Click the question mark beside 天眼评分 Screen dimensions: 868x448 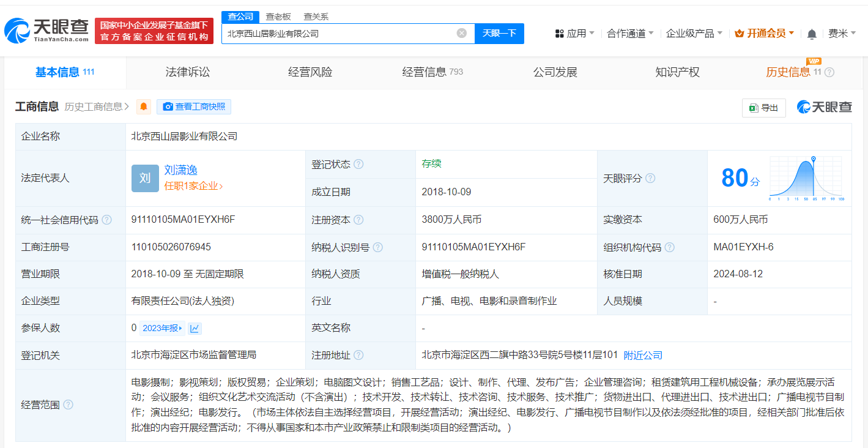point(650,178)
